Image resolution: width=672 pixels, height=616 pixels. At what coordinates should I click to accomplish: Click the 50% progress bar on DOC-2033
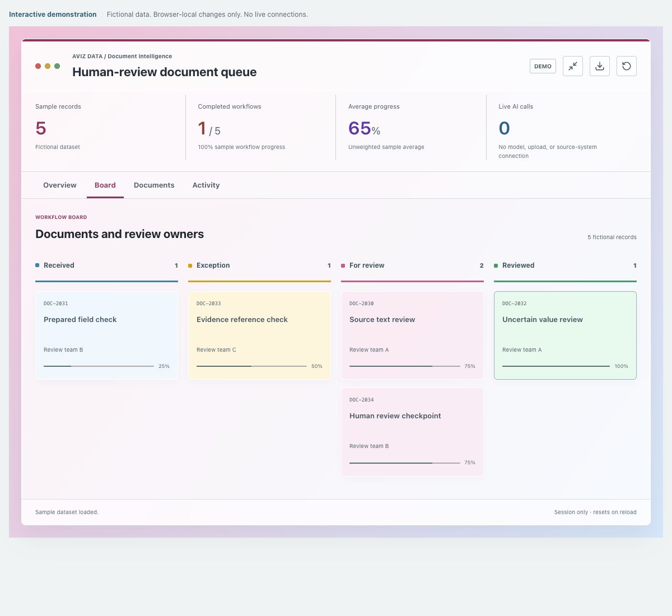(251, 366)
